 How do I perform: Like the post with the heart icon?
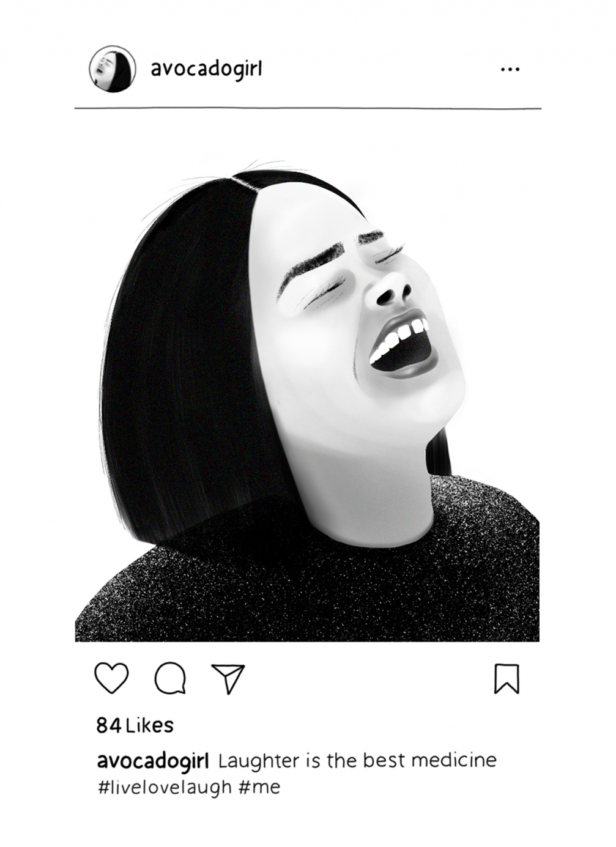pos(111,678)
